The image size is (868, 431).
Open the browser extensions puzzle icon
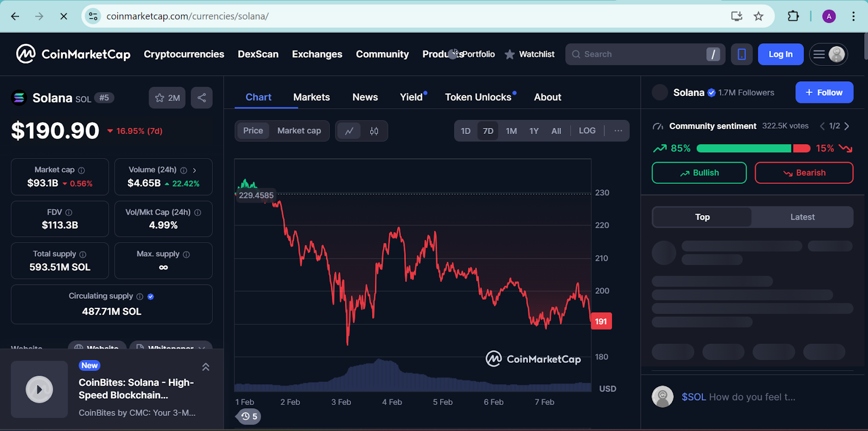point(793,16)
